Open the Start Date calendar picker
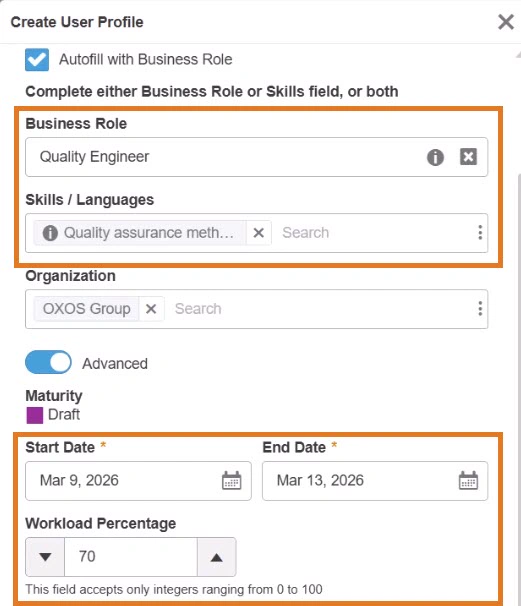 (232, 481)
